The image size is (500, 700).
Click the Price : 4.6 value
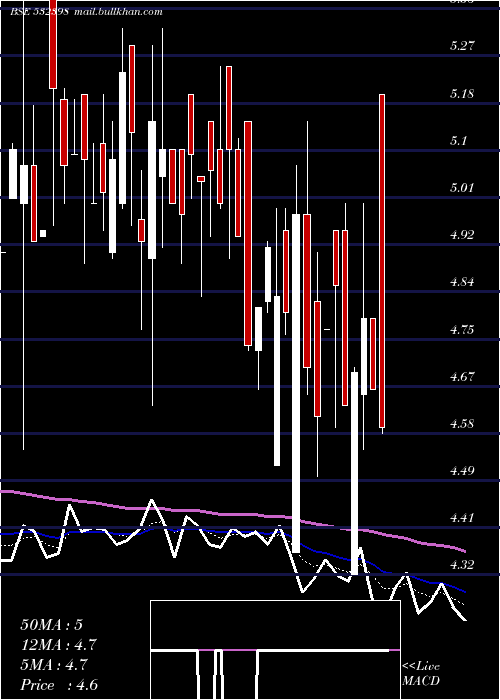(x=59, y=685)
